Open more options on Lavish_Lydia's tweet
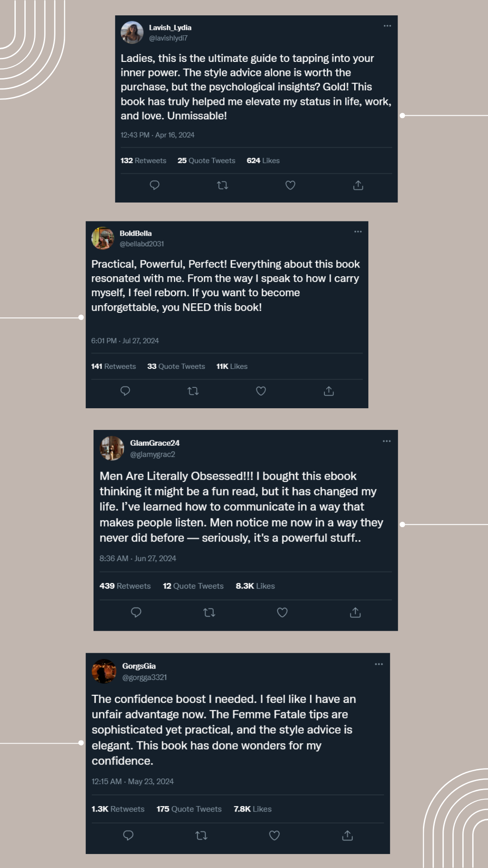The height and width of the screenshot is (868, 488). (x=387, y=26)
